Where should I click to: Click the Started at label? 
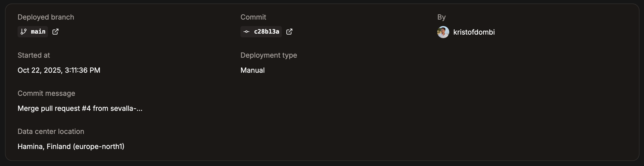click(34, 55)
